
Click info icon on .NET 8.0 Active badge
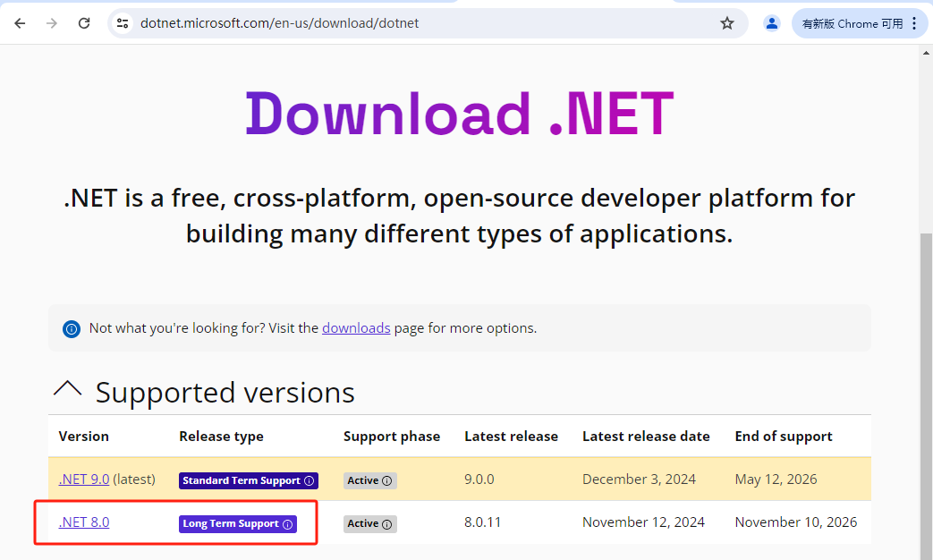[x=386, y=524]
